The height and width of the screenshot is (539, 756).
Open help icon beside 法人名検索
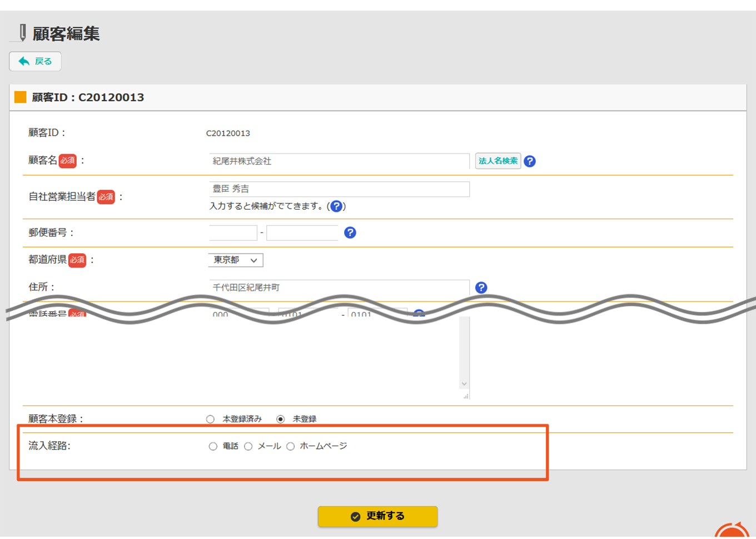click(x=530, y=161)
